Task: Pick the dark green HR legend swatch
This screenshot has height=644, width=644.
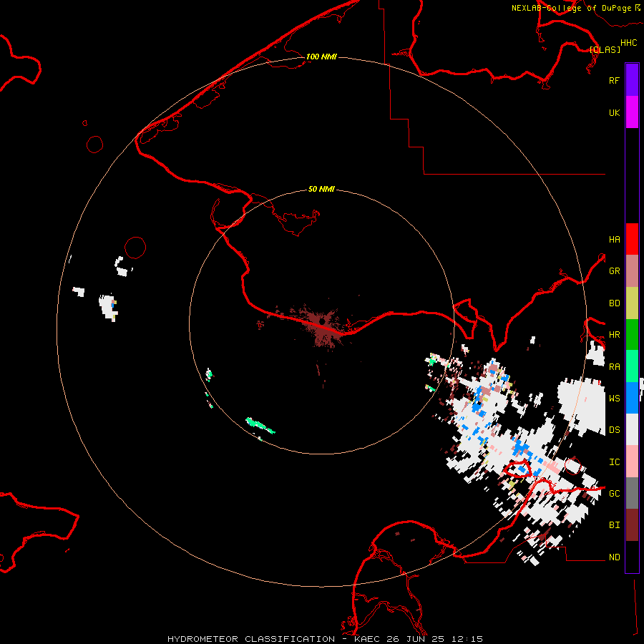Action: click(x=632, y=335)
